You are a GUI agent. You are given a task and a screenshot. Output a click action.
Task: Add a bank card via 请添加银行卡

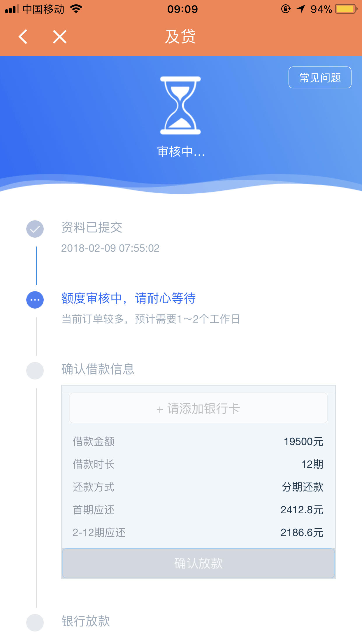click(x=198, y=408)
